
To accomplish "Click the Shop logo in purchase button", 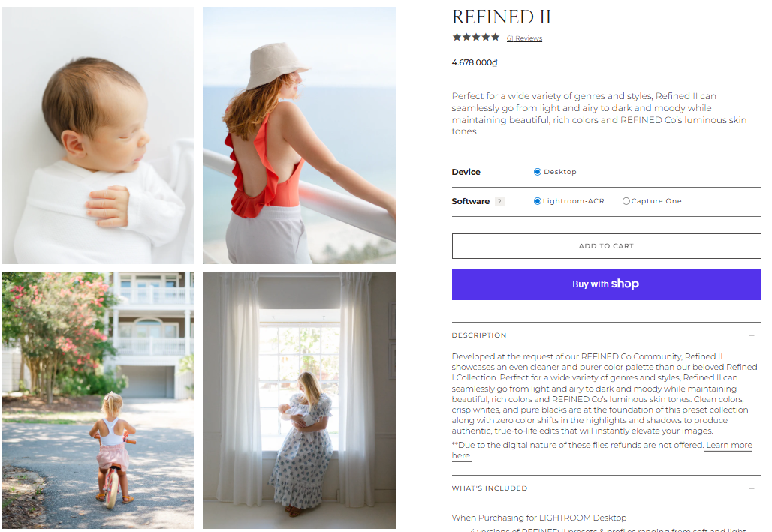I will (625, 284).
